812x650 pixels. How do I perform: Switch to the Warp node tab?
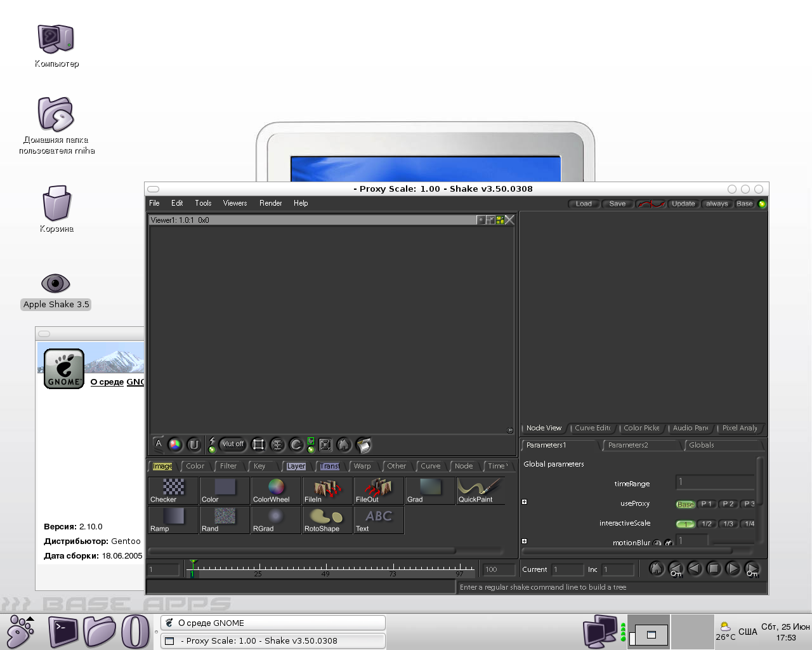(362, 466)
